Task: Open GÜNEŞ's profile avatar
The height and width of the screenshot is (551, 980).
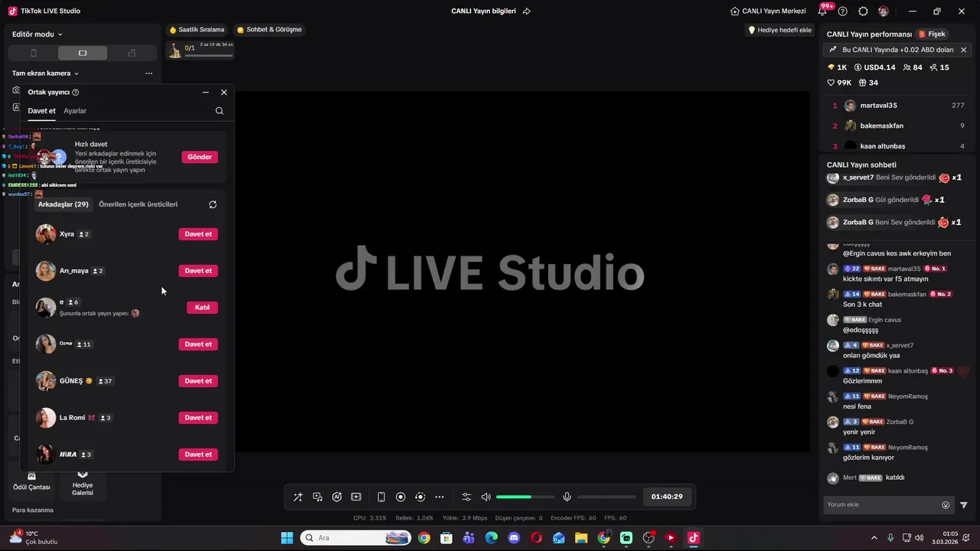Action: 46,381
